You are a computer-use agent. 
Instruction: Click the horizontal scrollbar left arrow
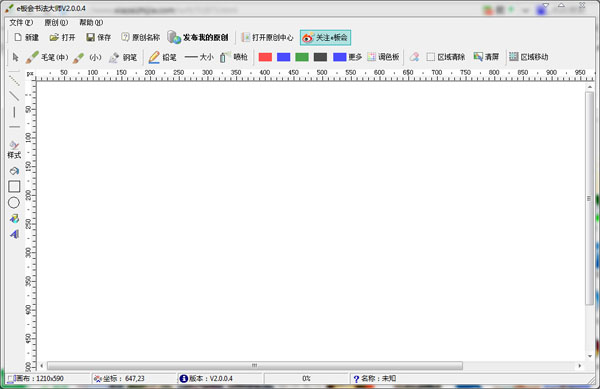pyautogui.click(x=42, y=366)
